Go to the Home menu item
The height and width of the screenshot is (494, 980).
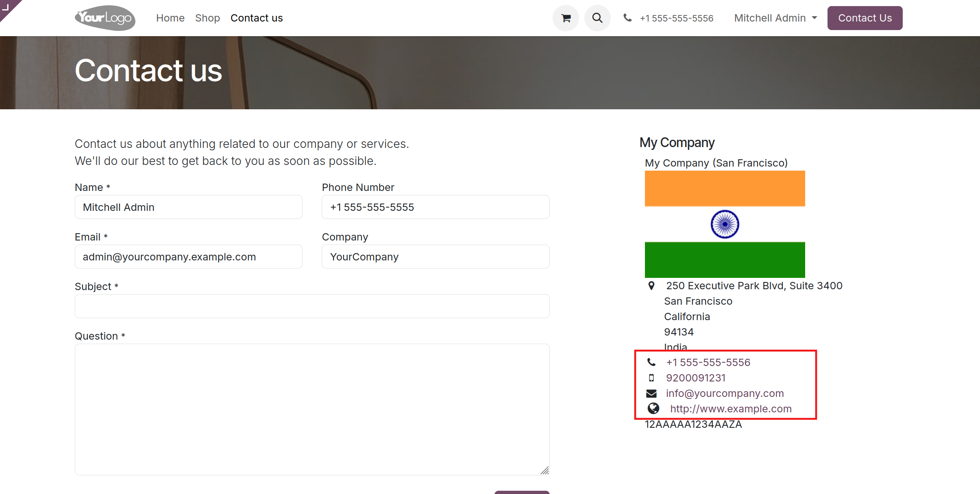[x=170, y=18]
